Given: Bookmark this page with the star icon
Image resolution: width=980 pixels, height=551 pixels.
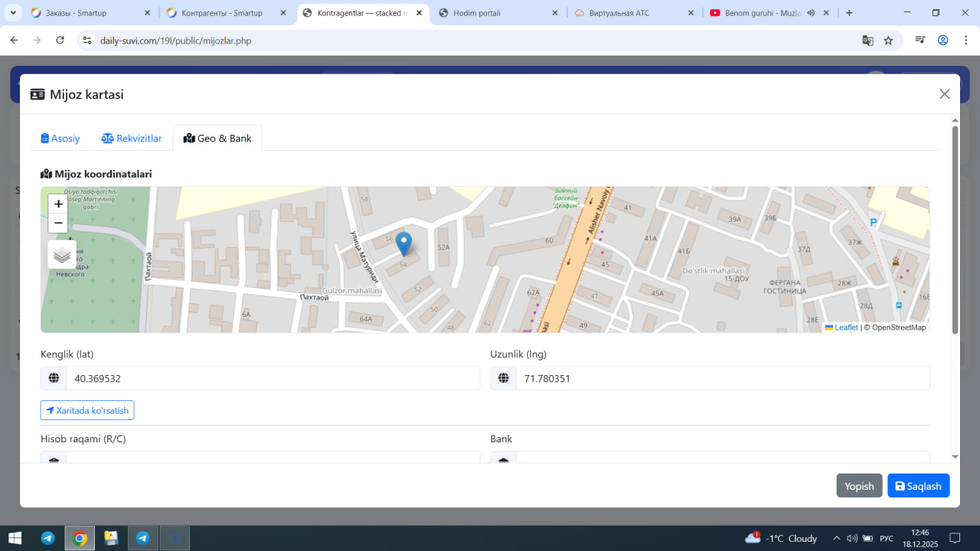Looking at the screenshot, I should point(888,41).
